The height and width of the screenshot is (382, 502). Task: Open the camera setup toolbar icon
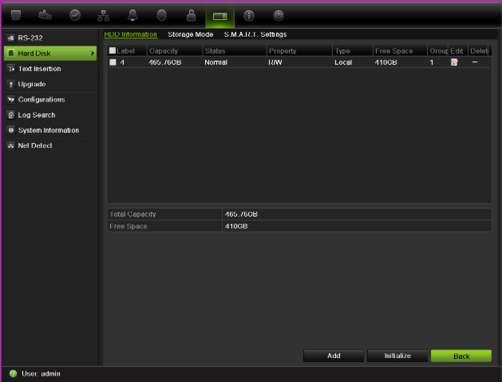tap(45, 15)
